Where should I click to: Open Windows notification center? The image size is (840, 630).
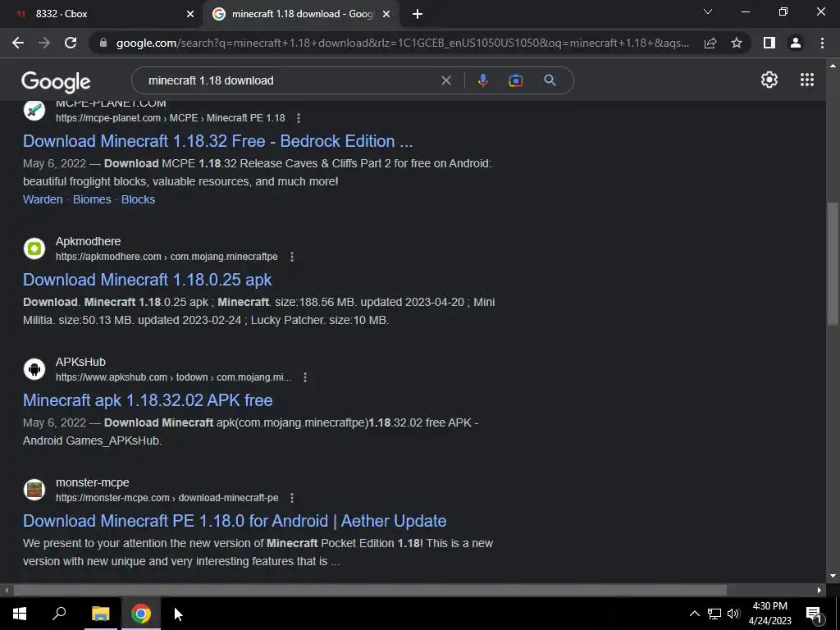tap(815, 614)
